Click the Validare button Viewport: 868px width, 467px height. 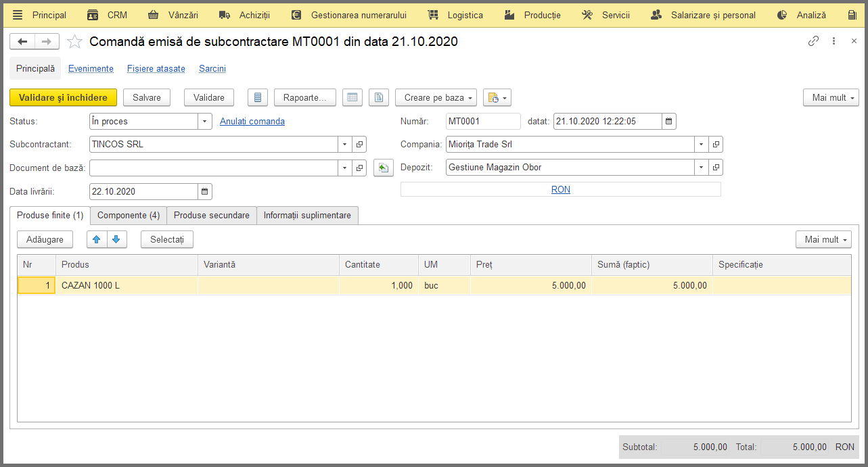(209, 98)
